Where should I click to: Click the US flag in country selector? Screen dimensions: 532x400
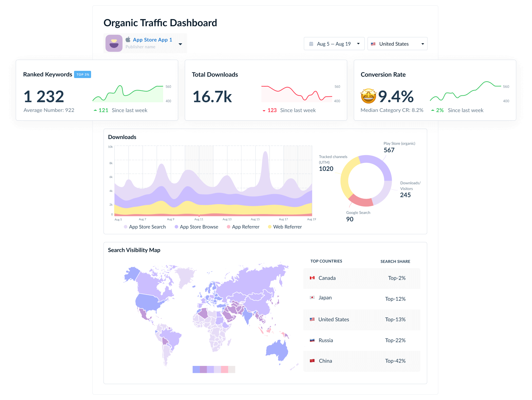point(373,44)
